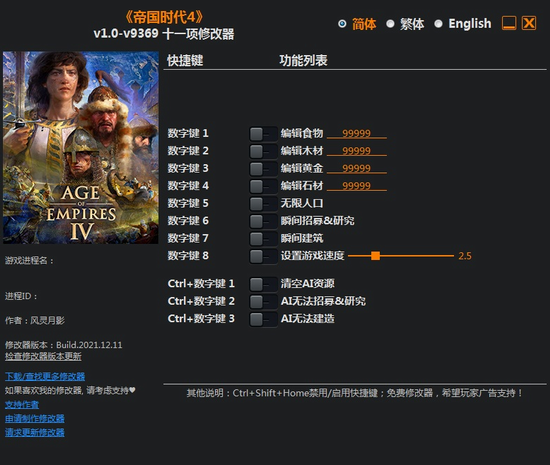Turn on the 编辑黄金 gold switch

coord(263,169)
